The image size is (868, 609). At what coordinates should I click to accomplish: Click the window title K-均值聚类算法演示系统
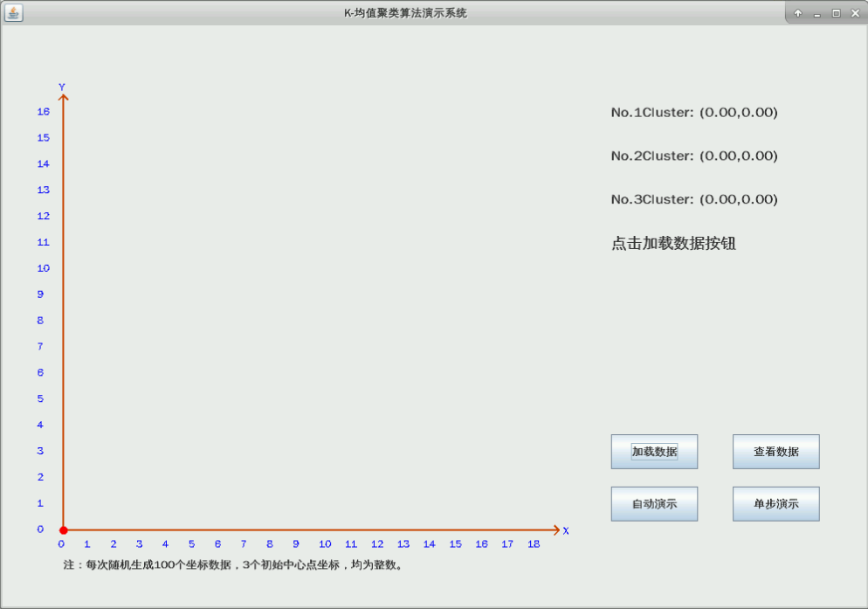click(x=405, y=13)
